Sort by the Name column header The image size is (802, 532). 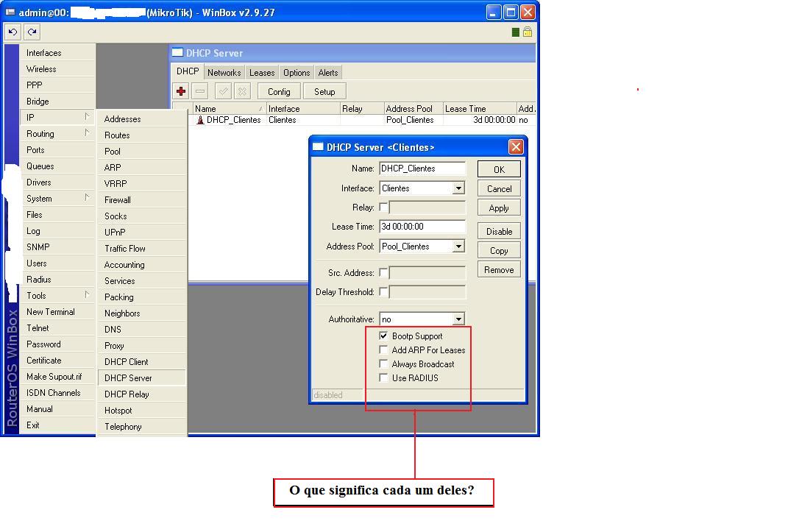(x=229, y=108)
